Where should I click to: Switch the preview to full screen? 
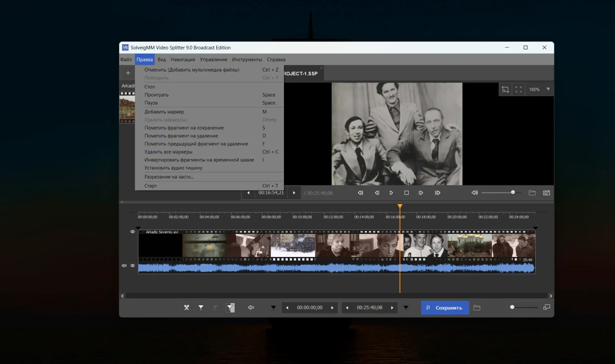[518, 89]
